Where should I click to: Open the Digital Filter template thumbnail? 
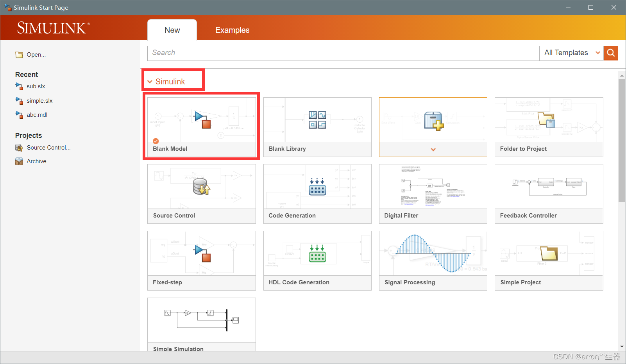tap(433, 187)
